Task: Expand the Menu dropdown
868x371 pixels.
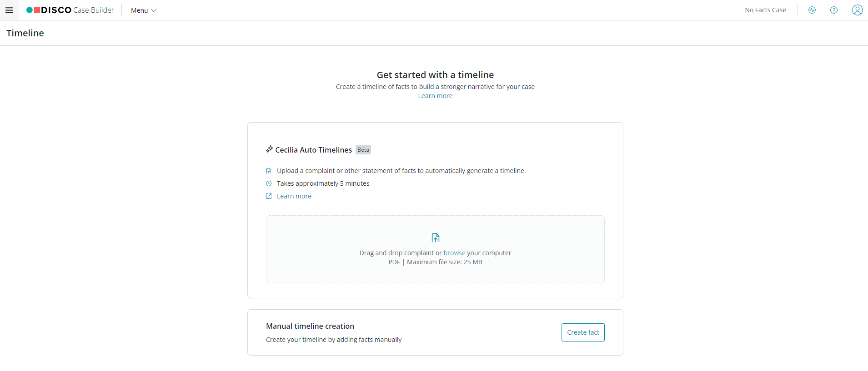Action: coord(144,10)
